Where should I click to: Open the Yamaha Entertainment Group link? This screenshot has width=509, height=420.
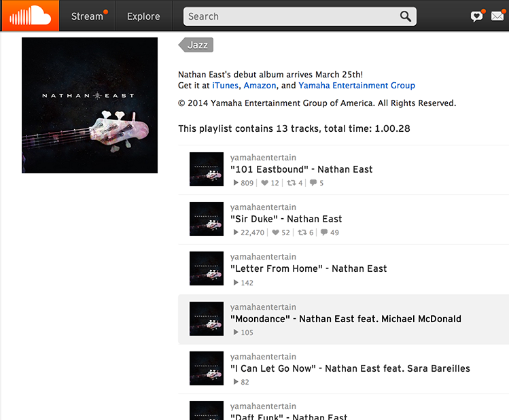click(x=357, y=86)
